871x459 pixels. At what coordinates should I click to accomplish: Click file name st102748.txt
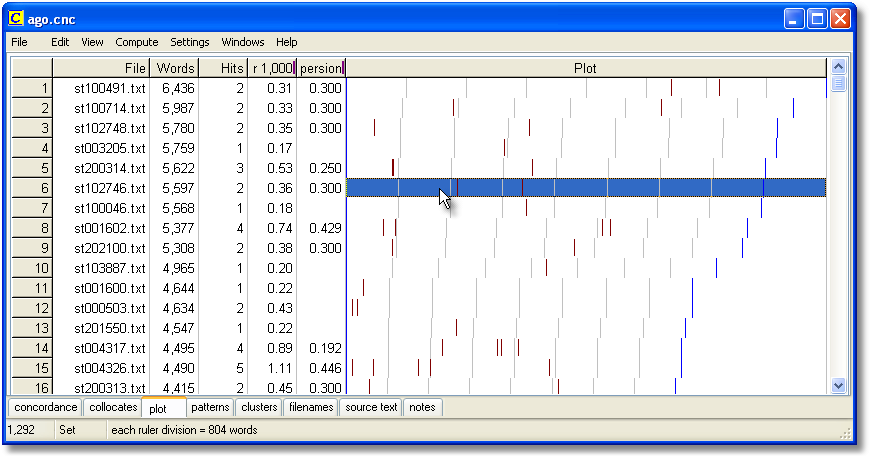pyautogui.click(x=109, y=128)
